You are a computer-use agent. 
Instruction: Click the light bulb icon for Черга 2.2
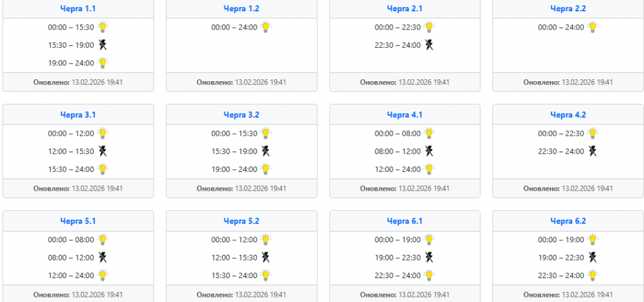click(x=592, y=27)
